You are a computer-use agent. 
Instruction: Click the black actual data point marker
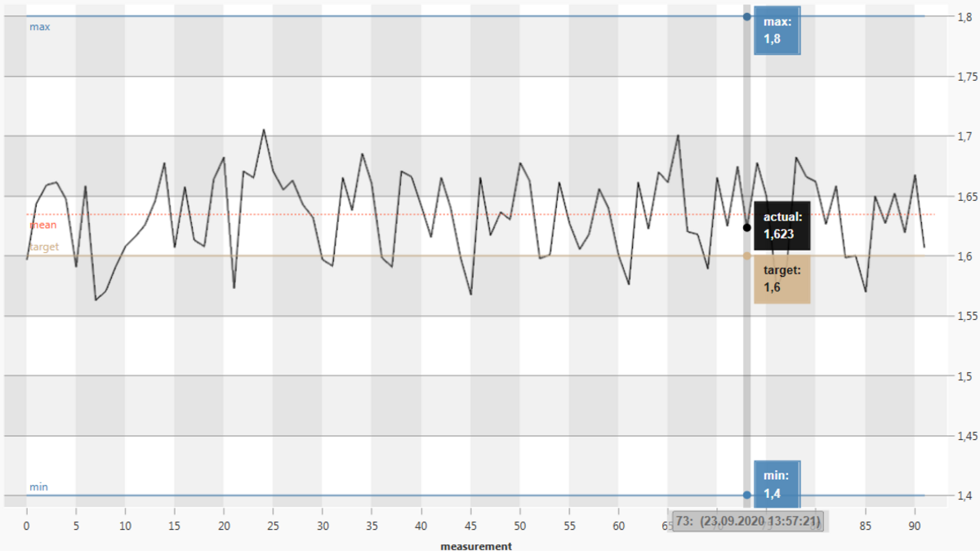(746, 227)
